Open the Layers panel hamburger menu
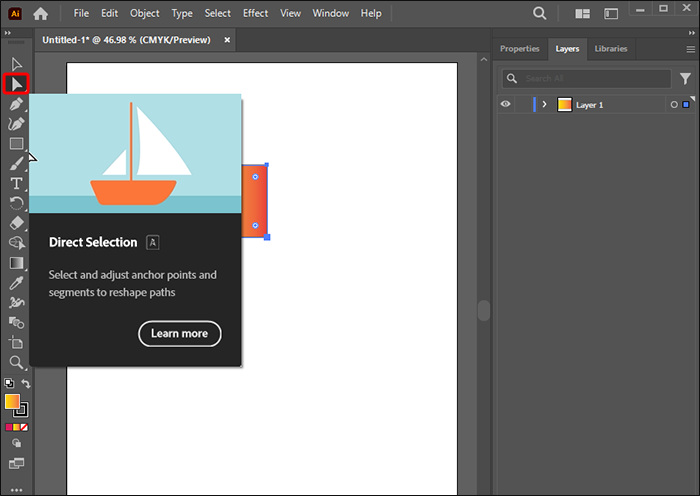The height and width of the screenshot is (496, 700). 689,48
